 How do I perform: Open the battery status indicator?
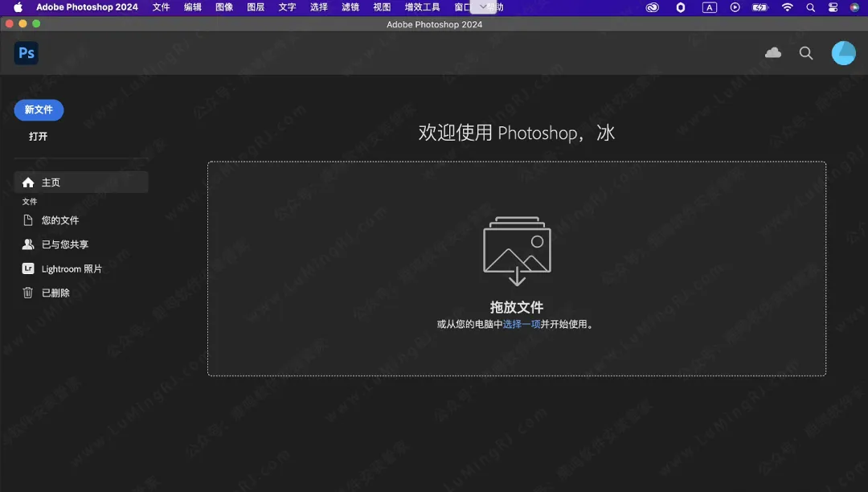coord(758,7)
